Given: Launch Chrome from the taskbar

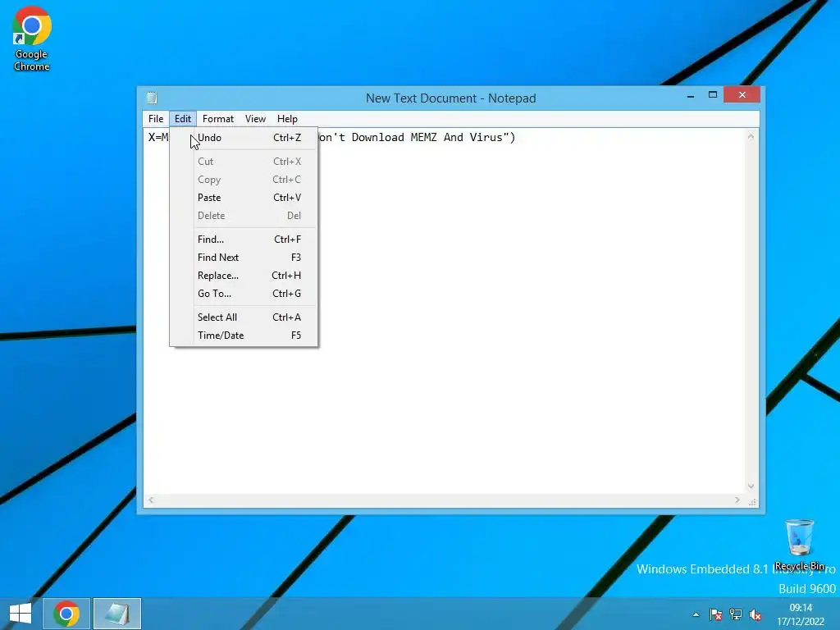Looking at the screenshot, I should tap(66, 614).
